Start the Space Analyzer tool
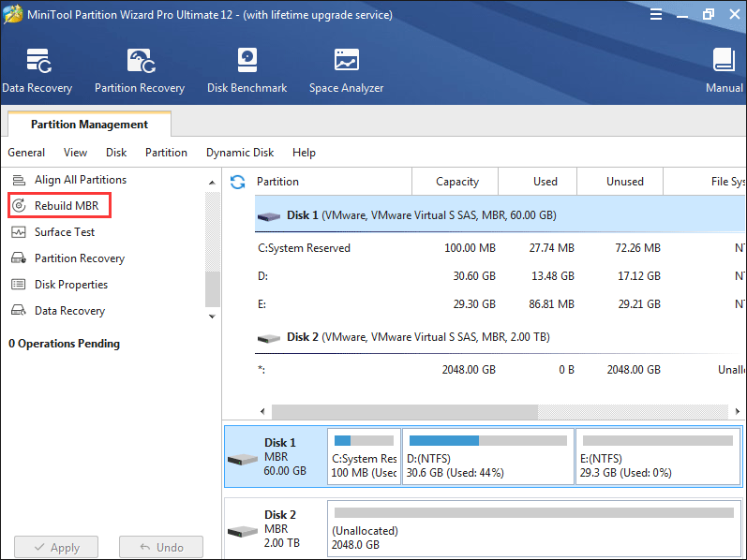Screen dimensions: 747x560 (346, 70)
